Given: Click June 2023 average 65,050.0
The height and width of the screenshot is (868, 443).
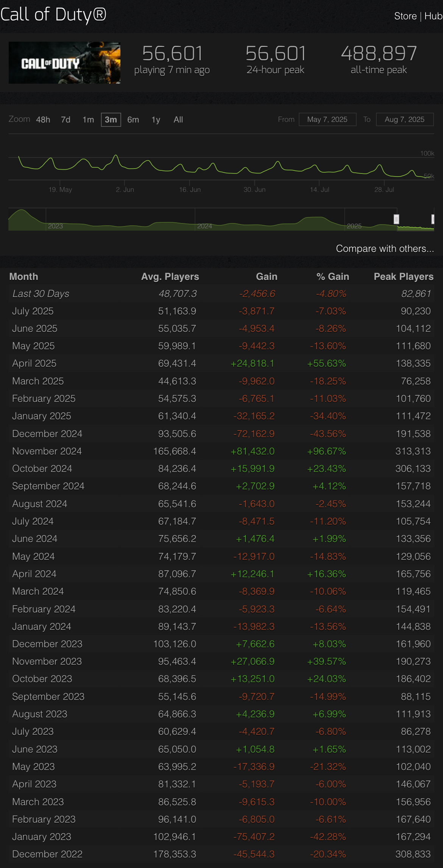Looking at the screenshot, I should coord(177,749).
